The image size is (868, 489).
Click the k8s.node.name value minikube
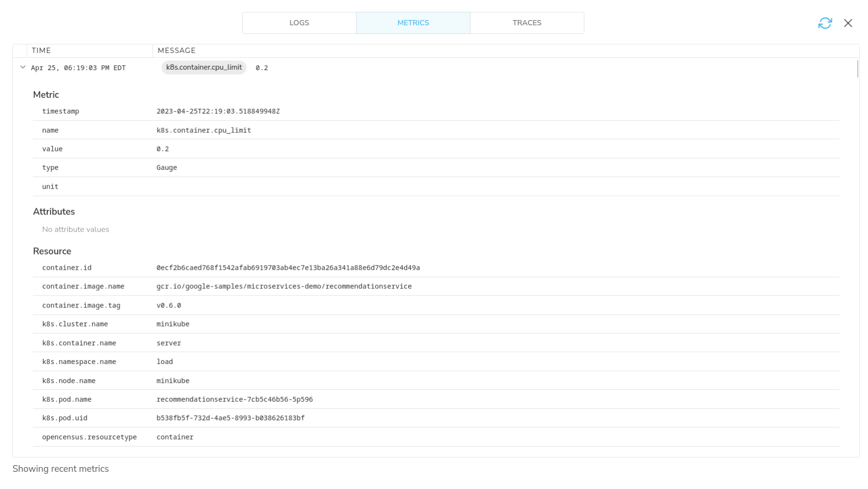coord(173,381)
